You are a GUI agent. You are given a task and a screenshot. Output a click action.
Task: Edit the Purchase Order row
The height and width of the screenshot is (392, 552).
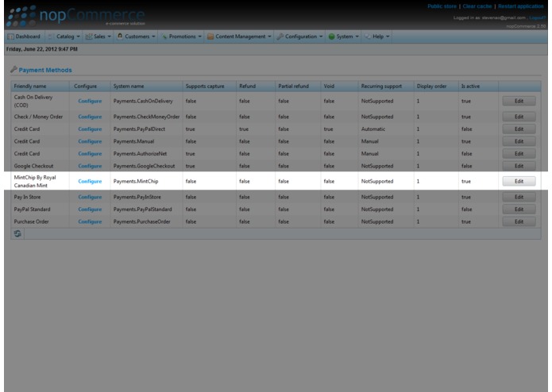coord(519,221)
